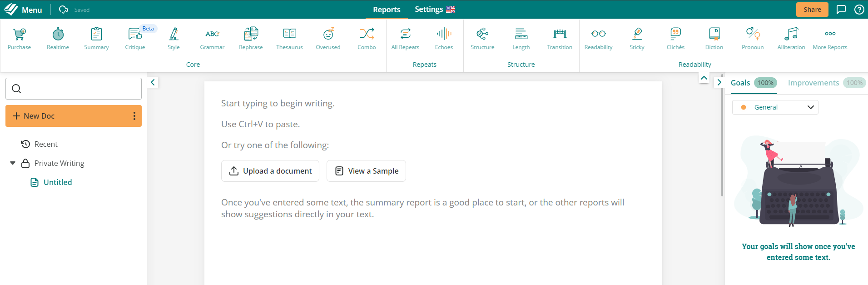
Task: Run the Overused words report
Action: point(328,39)
